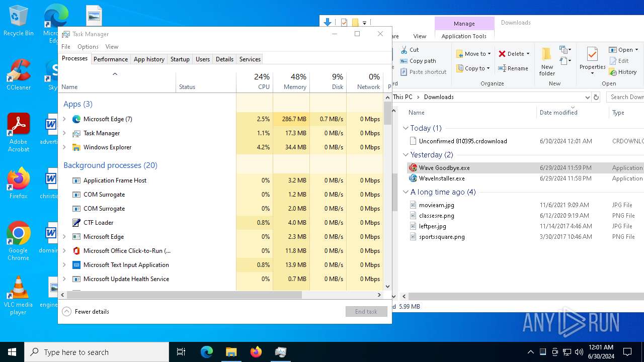Click Edit in Explorer ribbon

coord(619,61)
